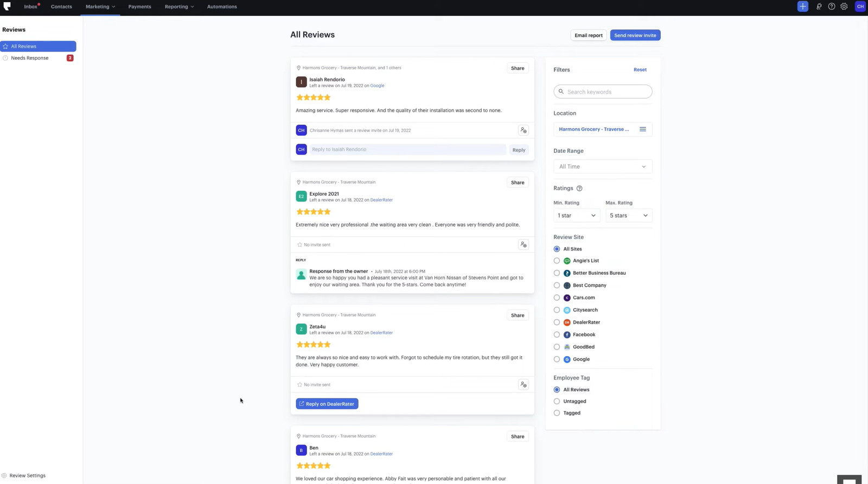Viewport: 868px width, 484px height.
Task: Click the Reset filters link
Action: tap(640, 70)
